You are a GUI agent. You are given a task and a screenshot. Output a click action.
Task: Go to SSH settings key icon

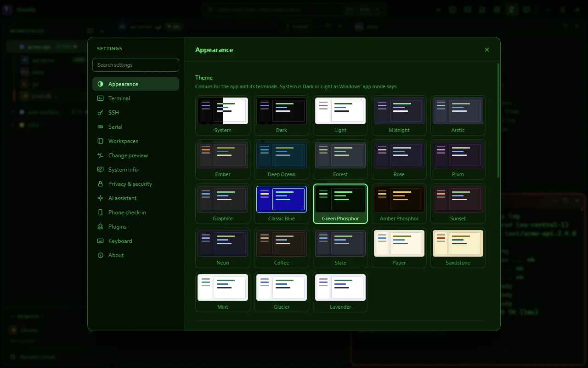tap(100, 113)
